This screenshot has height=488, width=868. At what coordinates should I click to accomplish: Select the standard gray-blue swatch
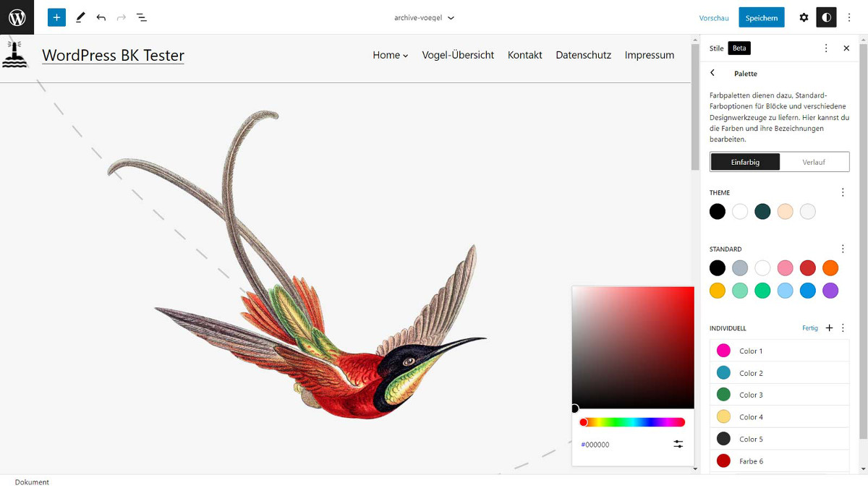coord(740,268)
